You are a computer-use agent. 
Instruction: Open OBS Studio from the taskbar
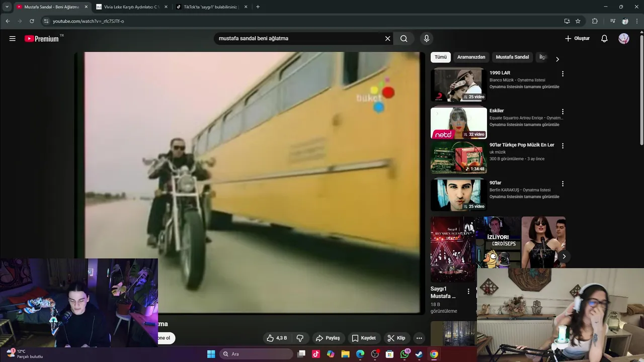[x=375, y=354]
